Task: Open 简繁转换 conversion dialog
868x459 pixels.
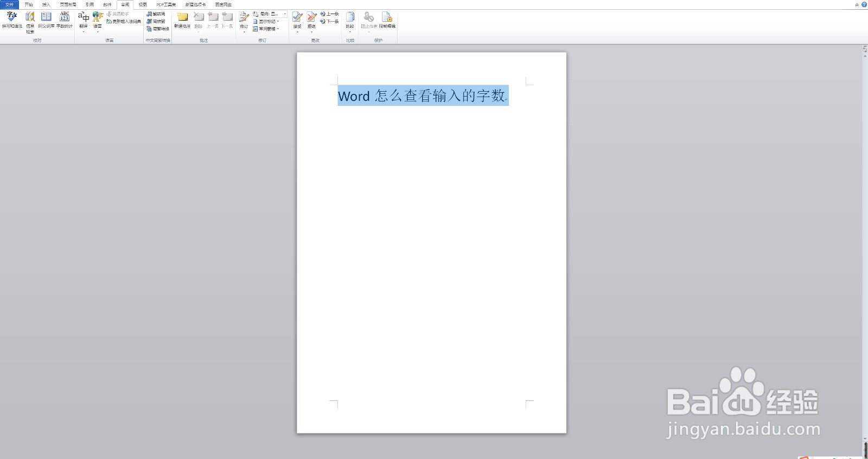Action: click(158, 29)
